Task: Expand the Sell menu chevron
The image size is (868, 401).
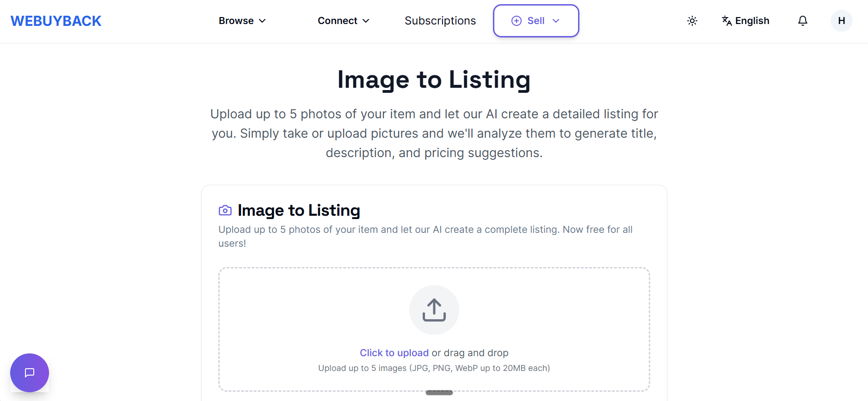Action: pos(556,21)
